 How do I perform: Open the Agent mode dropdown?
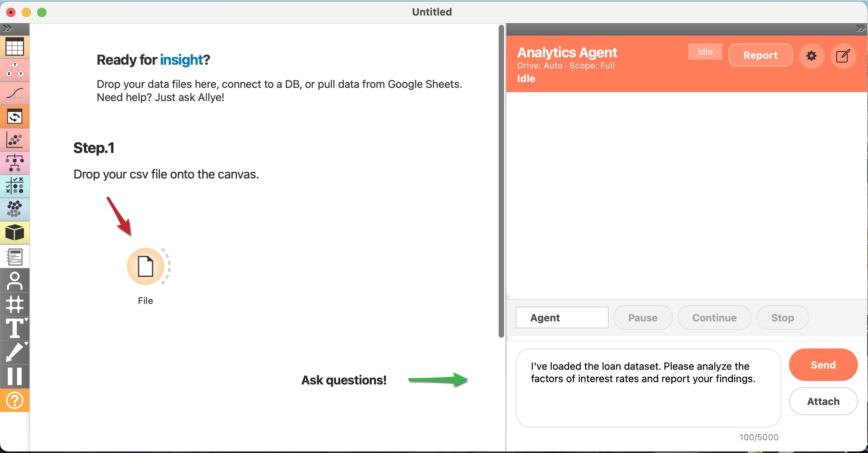[562, 317]
